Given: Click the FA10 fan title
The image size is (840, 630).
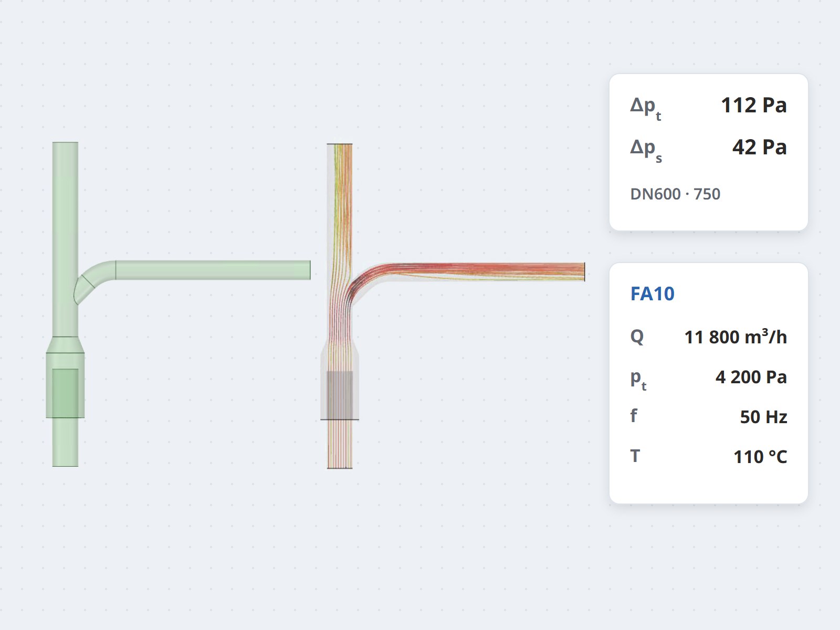Looking at the screenshot, I should coord(652,294).
